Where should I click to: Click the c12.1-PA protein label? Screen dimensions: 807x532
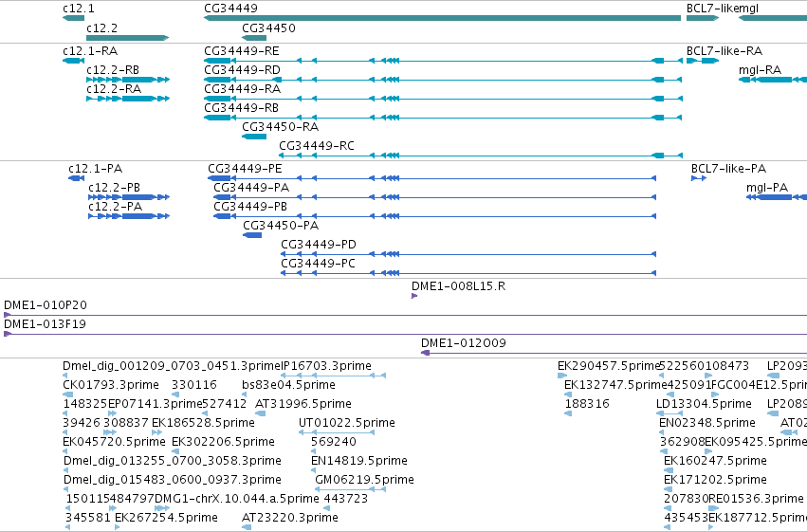pyautogui.click(x=95, y=169)
